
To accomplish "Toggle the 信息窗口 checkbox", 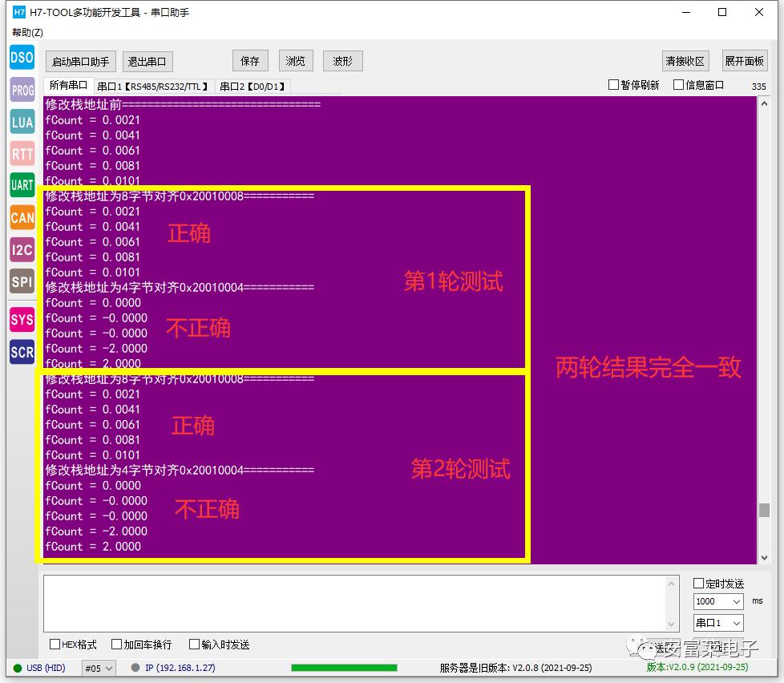I will 678,84.
